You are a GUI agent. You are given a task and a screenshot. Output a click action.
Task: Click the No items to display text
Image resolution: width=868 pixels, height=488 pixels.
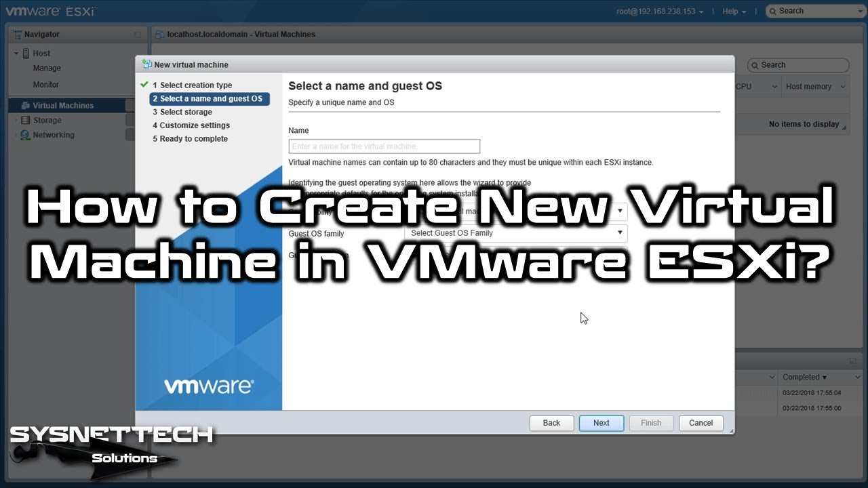point(804,125)
